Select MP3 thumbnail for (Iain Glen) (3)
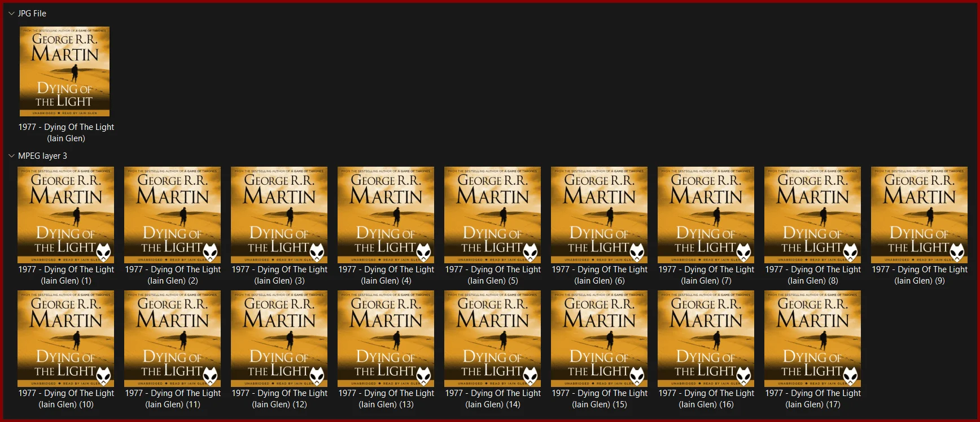 point(279,215)
